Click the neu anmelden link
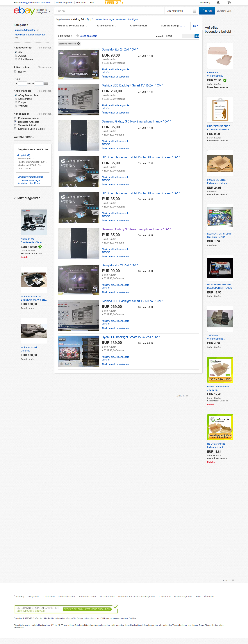Viewport: 248px width, 644px height. [x=44, y=3]
